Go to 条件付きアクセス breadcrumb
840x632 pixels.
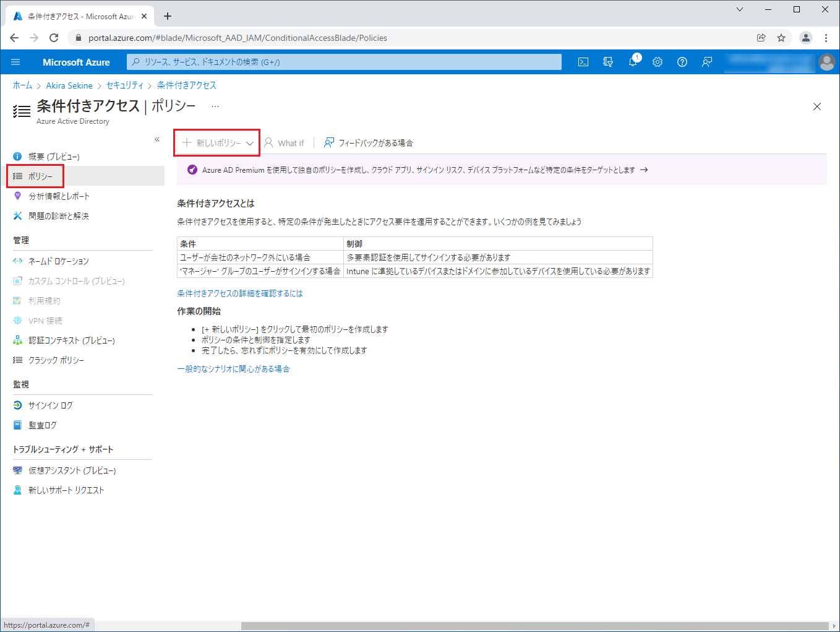186,85
